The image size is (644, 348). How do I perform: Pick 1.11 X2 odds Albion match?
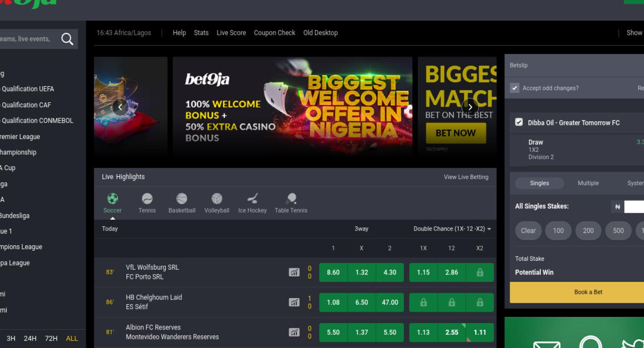coord(480,332)
